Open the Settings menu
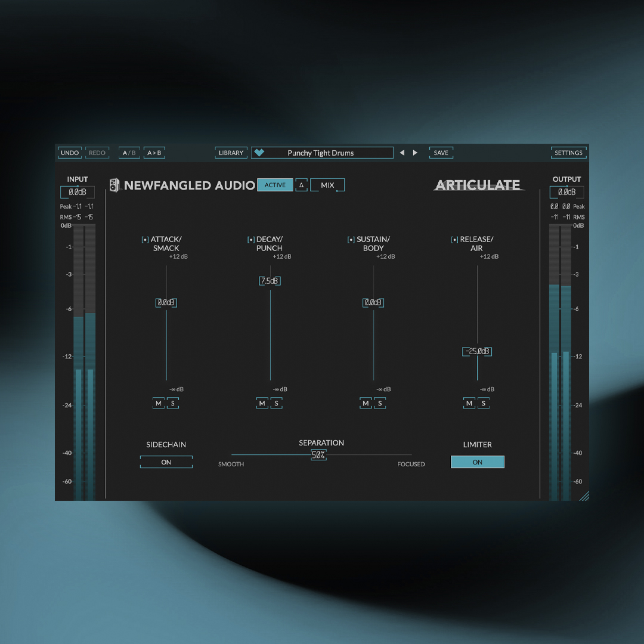Viewport: 644px width, 644px height. 568,153
